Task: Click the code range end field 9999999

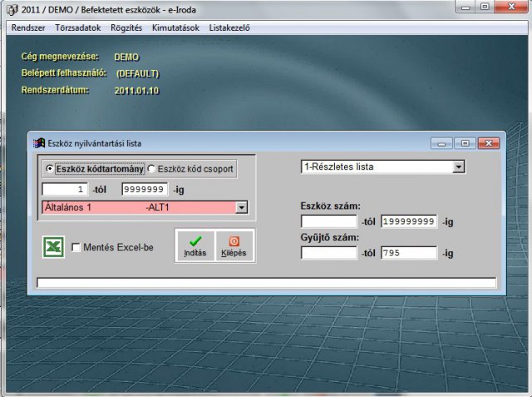Action: 145,189
